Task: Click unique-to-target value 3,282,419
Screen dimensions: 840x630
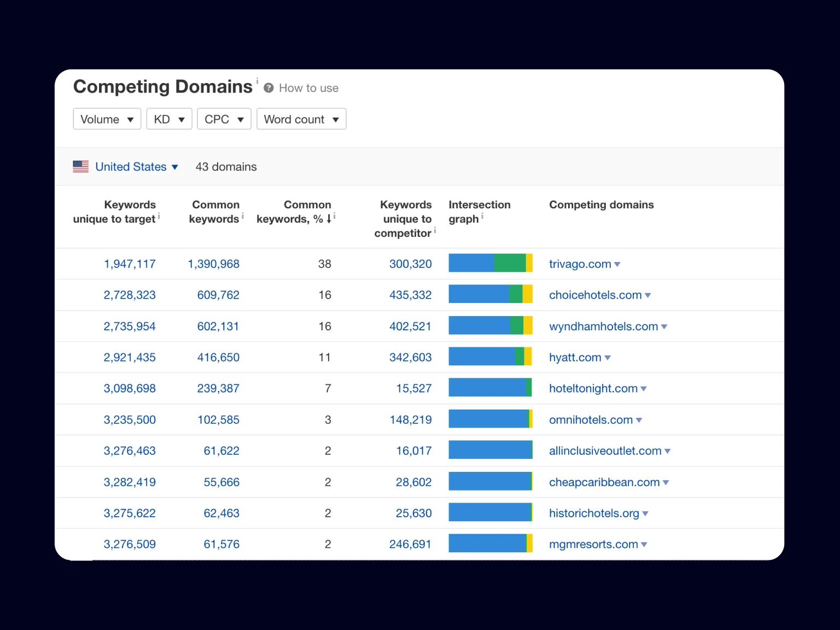Action: click(130, 482)
